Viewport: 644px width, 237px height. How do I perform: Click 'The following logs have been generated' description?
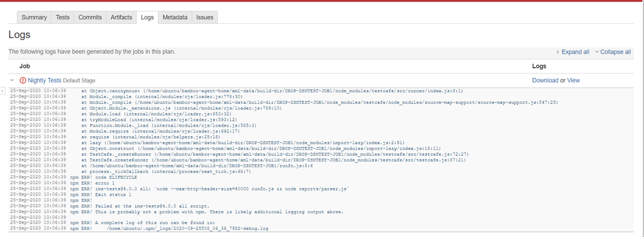point(92,52)
